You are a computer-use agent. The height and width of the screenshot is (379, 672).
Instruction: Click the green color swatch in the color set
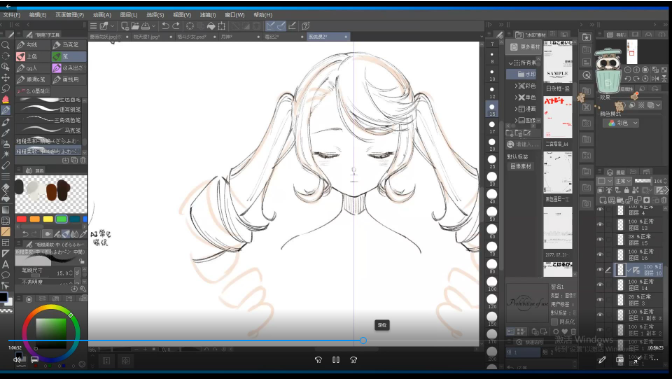click(x=62, y=219)
